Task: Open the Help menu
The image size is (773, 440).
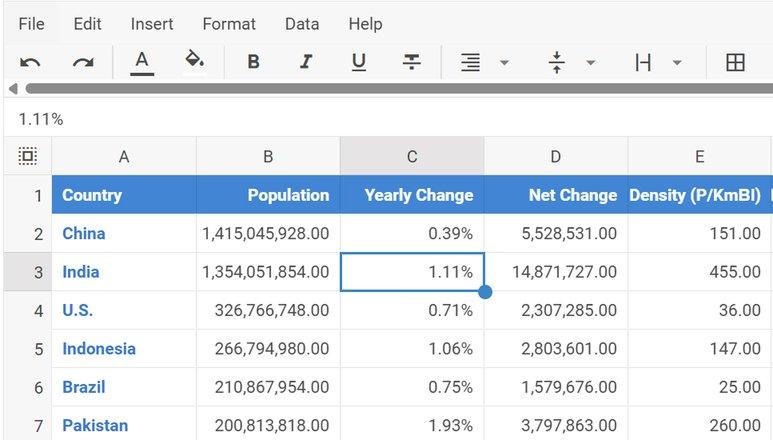Action: [365, 24]
